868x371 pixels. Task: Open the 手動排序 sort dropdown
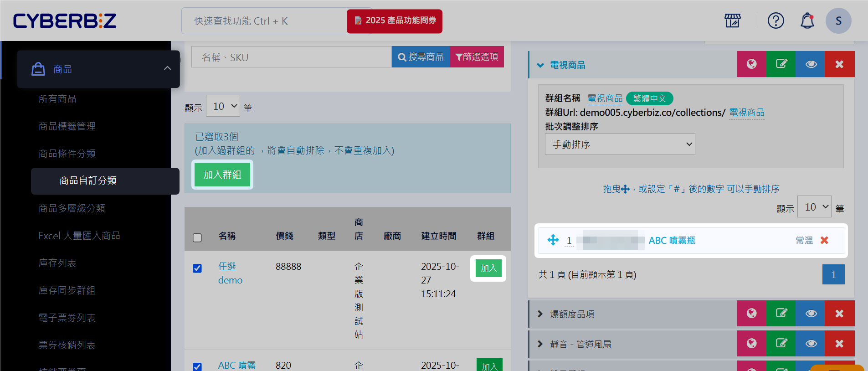click(620, 144)
